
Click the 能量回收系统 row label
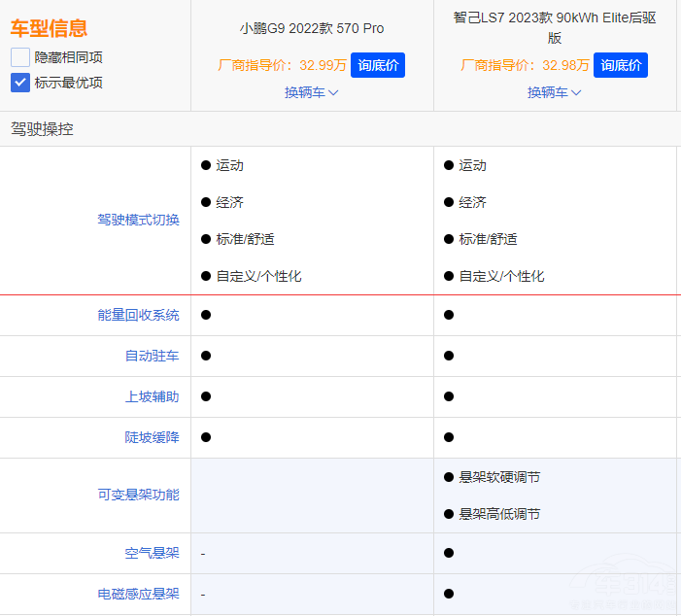pos(138,315)
